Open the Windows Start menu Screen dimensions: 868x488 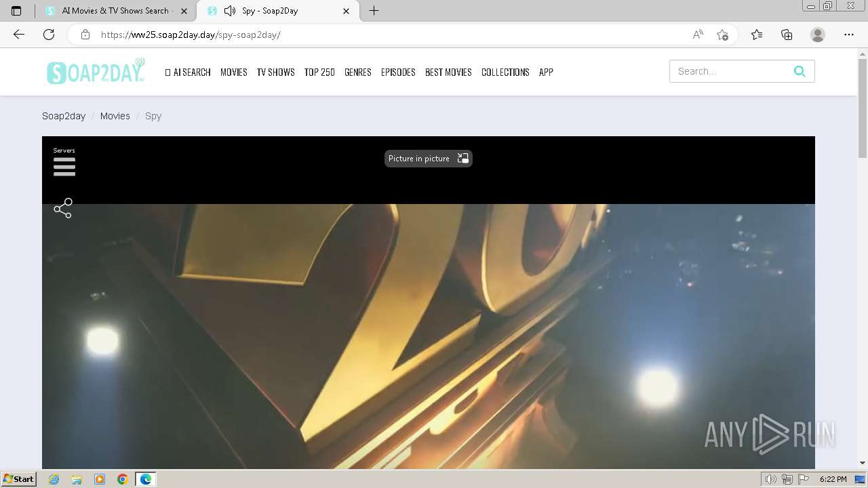click(18, 479)
